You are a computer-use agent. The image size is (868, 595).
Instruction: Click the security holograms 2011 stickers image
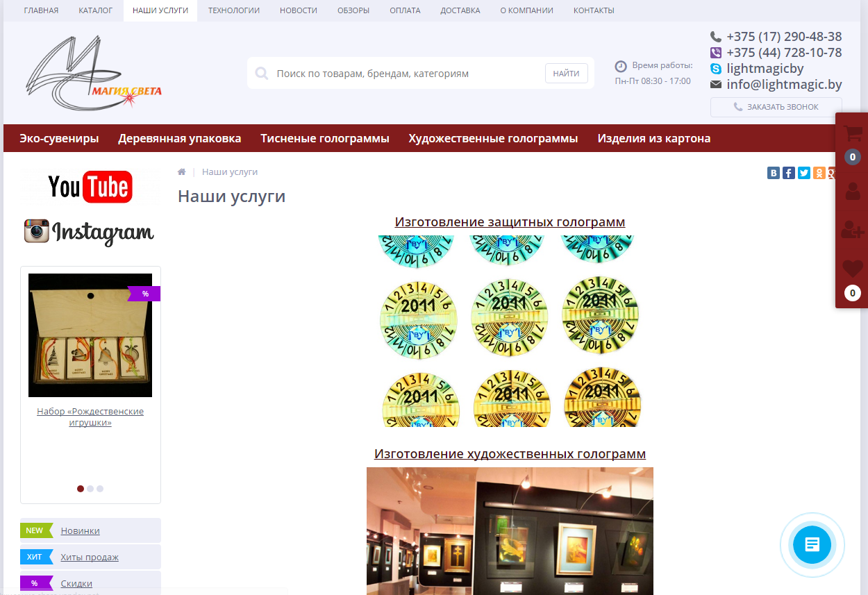(510, 331)
